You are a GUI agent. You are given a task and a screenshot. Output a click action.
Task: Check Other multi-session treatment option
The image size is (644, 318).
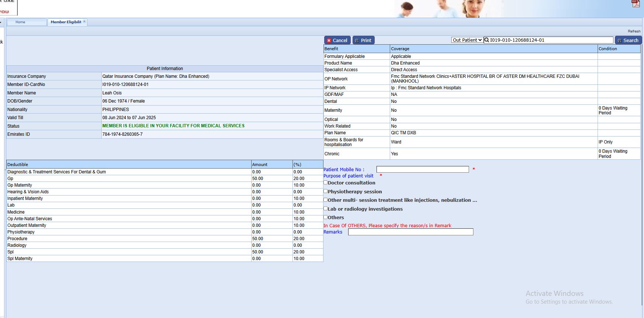(x=326, y=200)
